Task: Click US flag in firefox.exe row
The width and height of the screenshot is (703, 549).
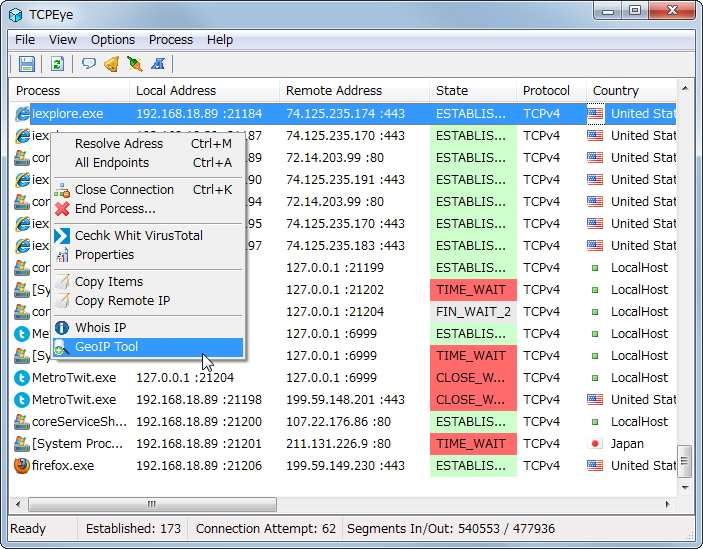Action: tap(595, 466)
